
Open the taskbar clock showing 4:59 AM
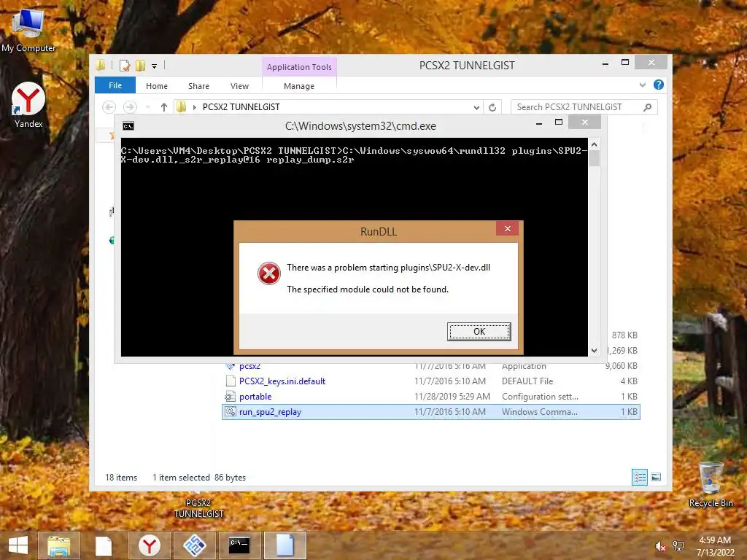click(x=715, y=546)
